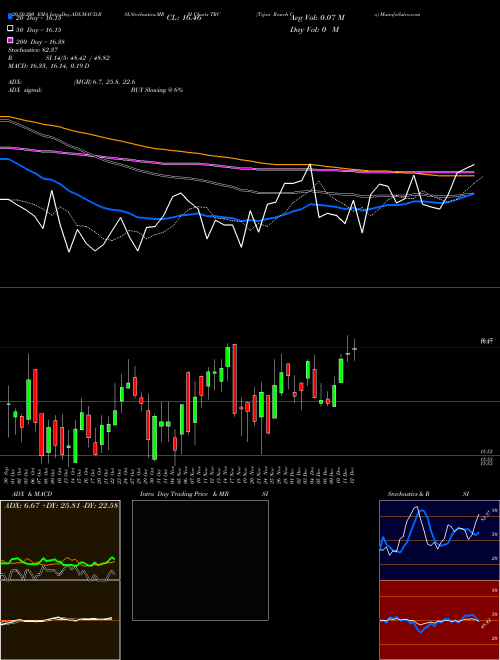This screenshot has height=660, width=500.
Task: Open the red-background RSI chart panel
Action: pos(439,620)
